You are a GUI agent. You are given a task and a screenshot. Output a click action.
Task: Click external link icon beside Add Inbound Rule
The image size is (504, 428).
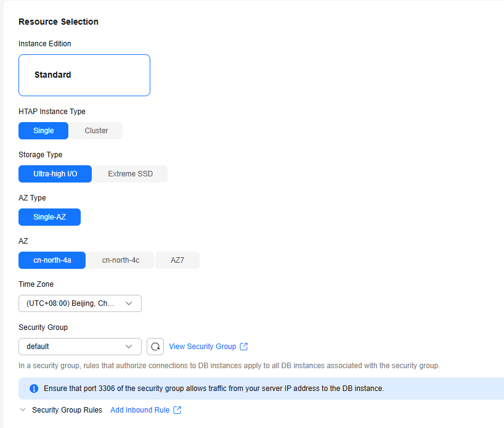pyautogui.click(x=177, y=410)
